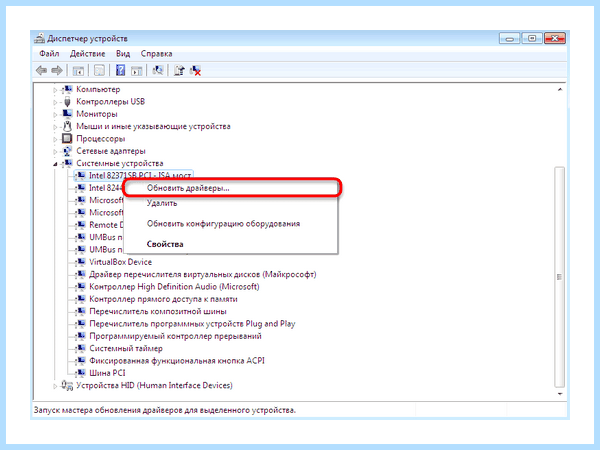The image size is (600, 450).
Task: Choose Обновить драйверы... from context menu
Action: [x=231, y=188]
